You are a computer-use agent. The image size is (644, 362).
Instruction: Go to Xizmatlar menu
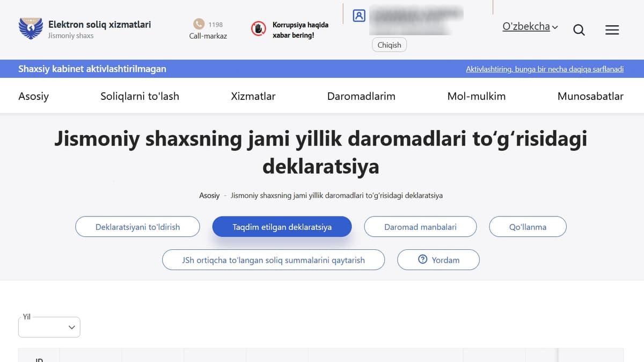(253, 96)
